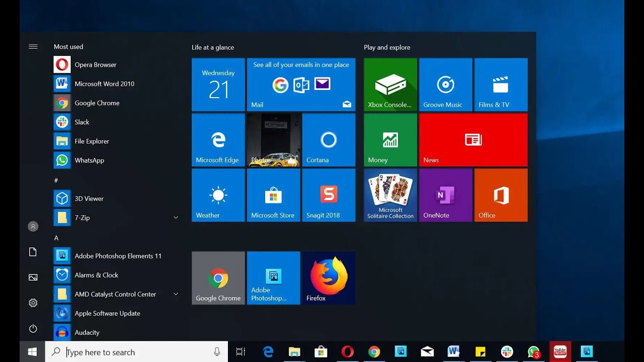Viewport: 644px width, 362px height.
Task: Open 3D Viewer app
Action: (117, 199)
